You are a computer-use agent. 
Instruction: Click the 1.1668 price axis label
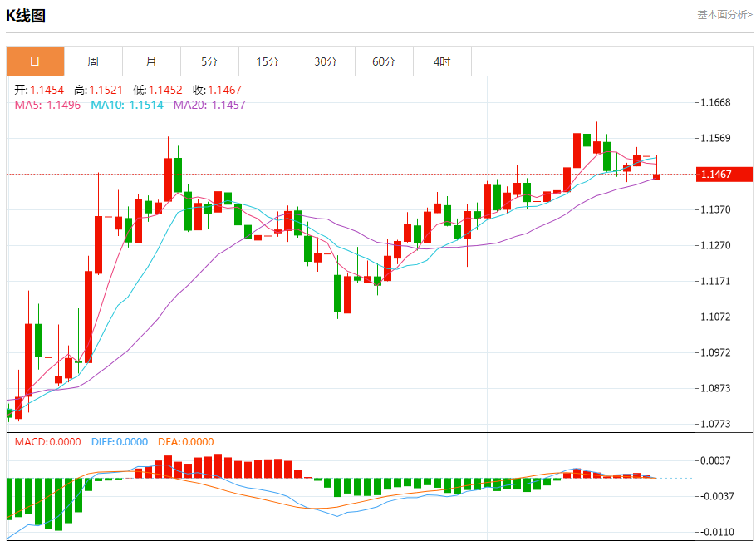715,103
